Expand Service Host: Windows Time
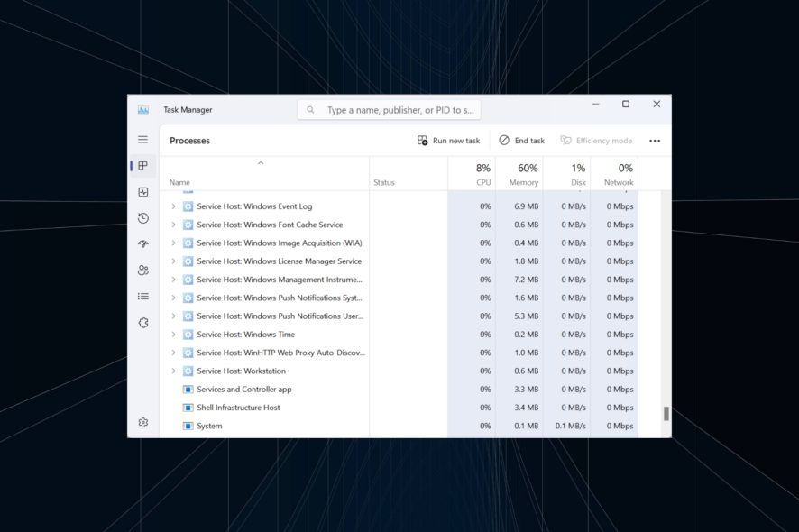Viewport: 799px width, 532px height. pyautogui.click(x=173, y=335)
